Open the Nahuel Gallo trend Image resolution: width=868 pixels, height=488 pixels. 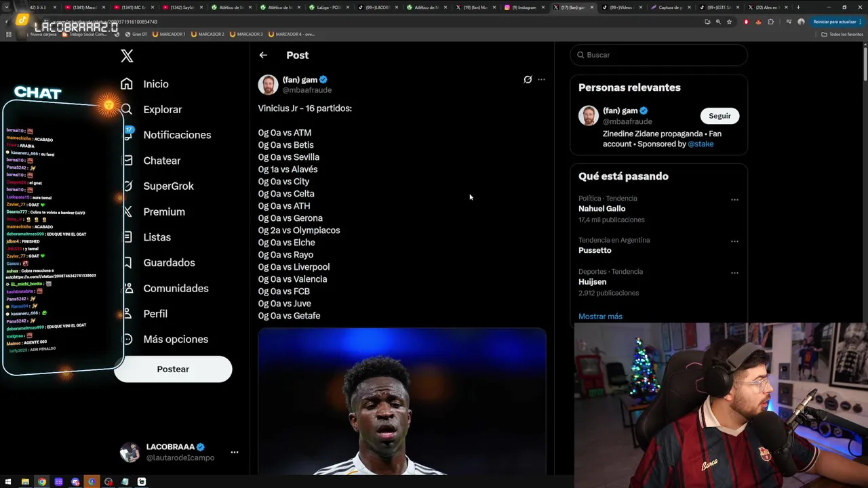[601, 209]
